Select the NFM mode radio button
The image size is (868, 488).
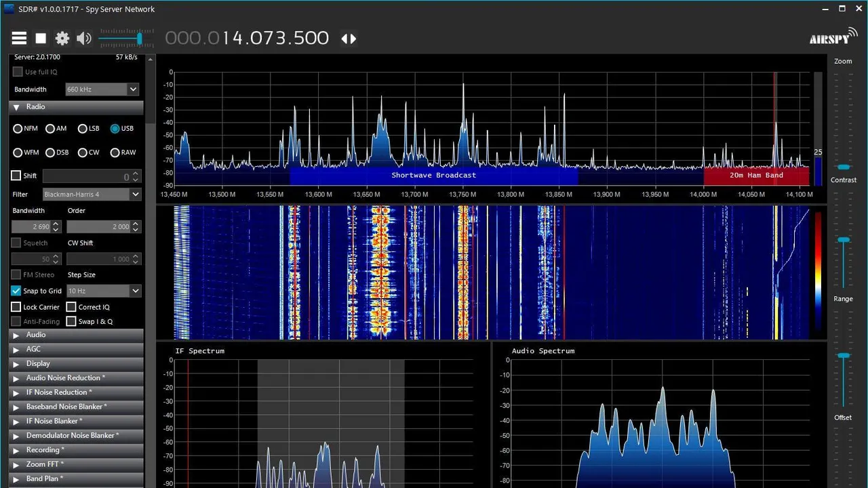coord(18,129)
